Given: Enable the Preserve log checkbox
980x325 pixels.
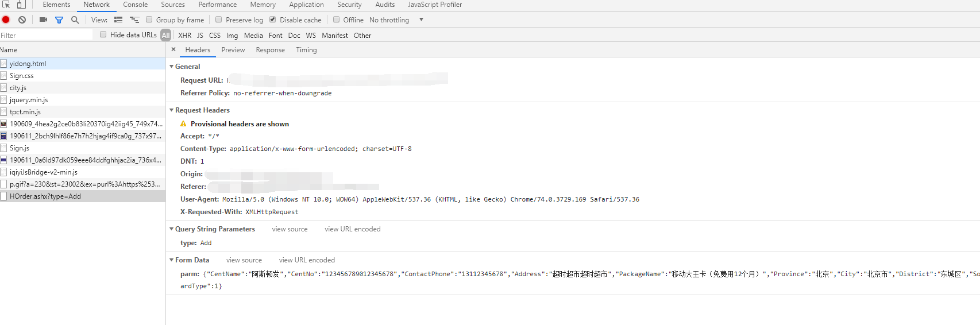Looking at the screenshot, I should (x=219, y=20).
